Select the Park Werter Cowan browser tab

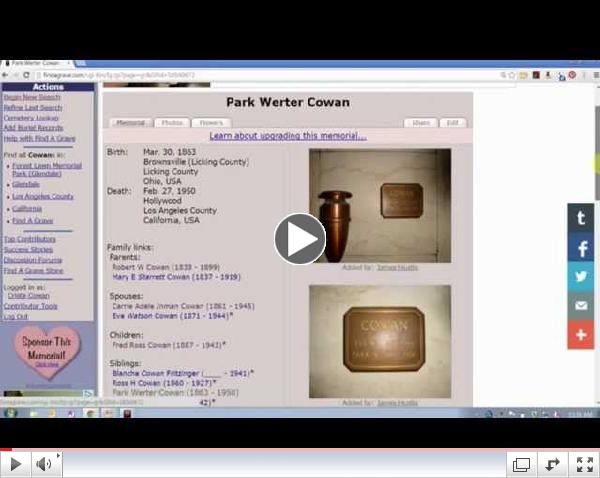pyautogui.click(x=38, y=63)
